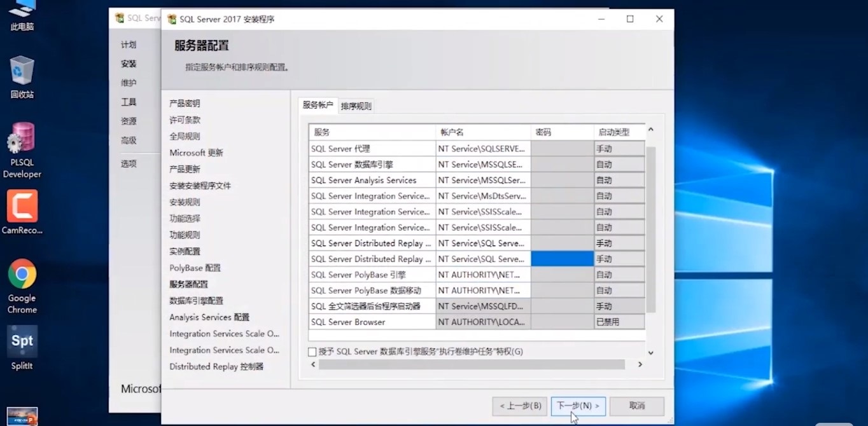Open startup type dropdown for Analysis Services
This screenshot has width=868, height=426.
(x=619, y=180)
